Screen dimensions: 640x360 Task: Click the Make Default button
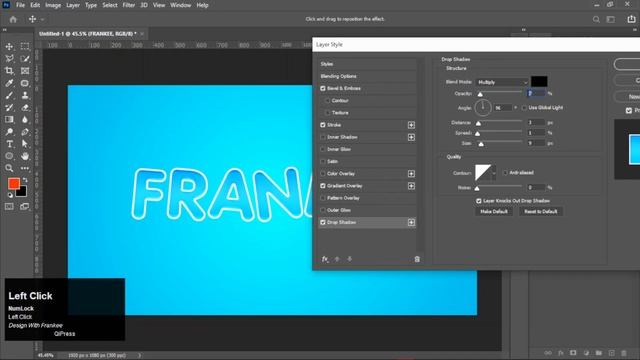(x=494, y=211)
